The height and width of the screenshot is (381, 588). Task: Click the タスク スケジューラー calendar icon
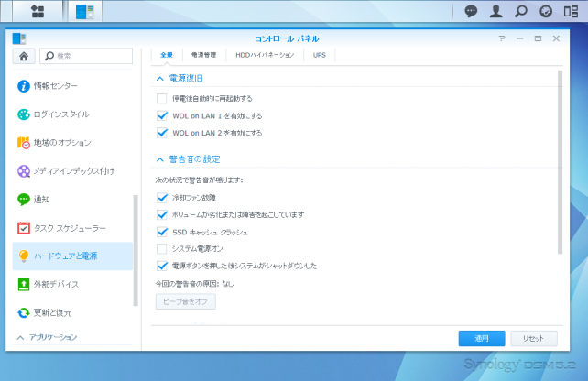pos(24,228)
